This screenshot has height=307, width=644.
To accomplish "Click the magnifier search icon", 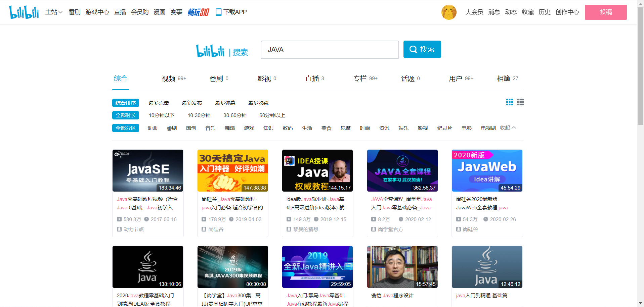I will pyautogui.click(x=413, y=49).
